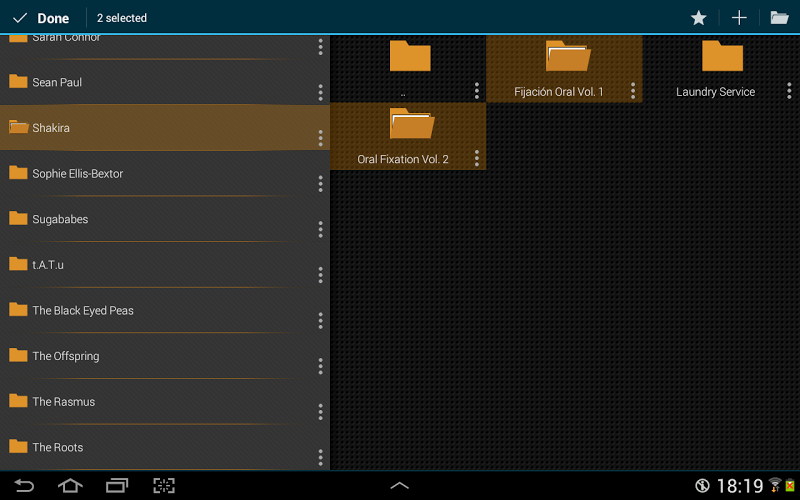Click the Oral Fixation Vol. 2 label
Image resolution: width=800 pixels, height=500 pixels.
(403, 159)
